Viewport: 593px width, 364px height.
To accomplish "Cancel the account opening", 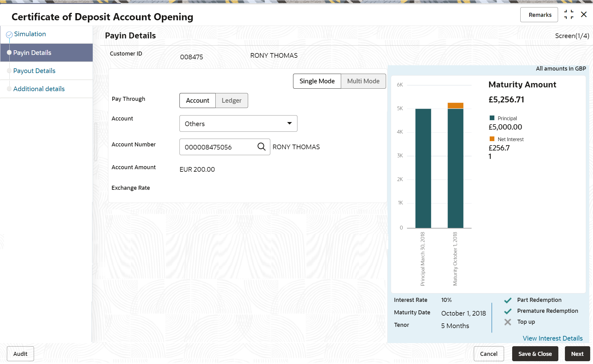I will click(x=489, y=354).
